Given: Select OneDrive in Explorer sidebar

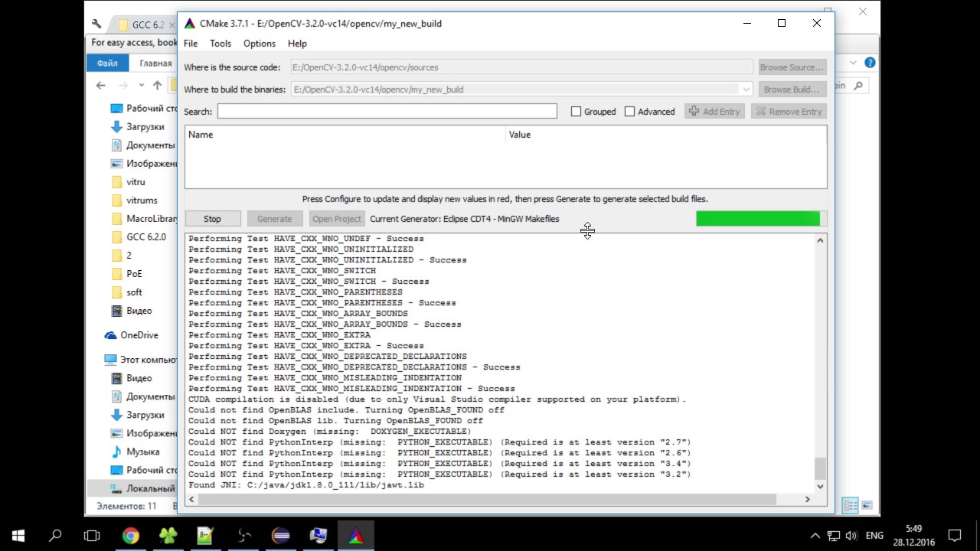Looking at the screenshot, I should tap(139, 335).
